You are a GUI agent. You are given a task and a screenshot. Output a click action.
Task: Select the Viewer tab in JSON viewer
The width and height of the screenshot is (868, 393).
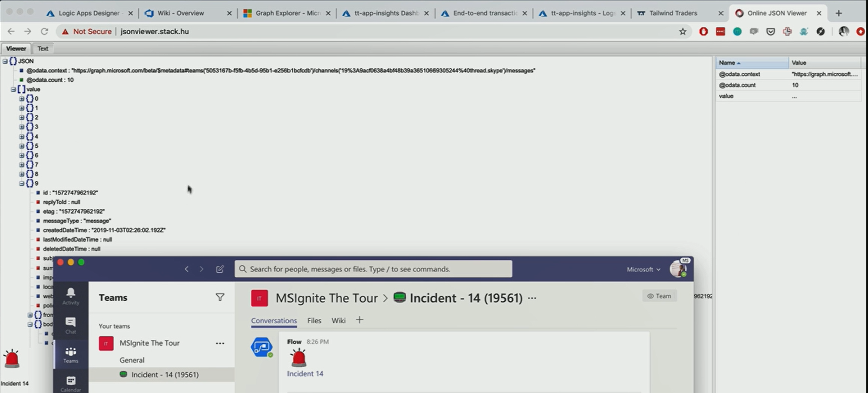[16, 49]
